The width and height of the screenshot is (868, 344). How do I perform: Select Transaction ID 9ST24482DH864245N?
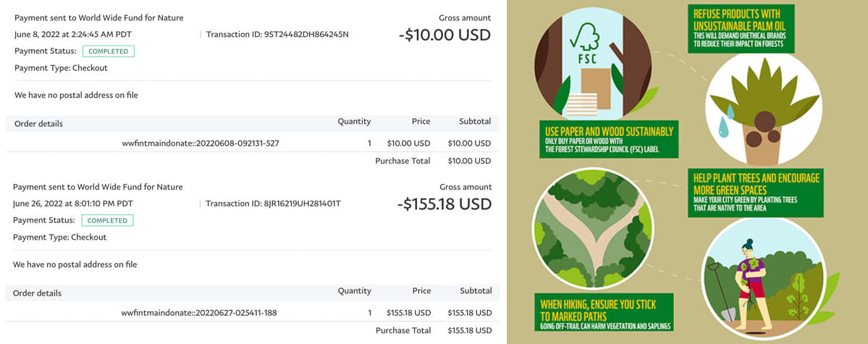(277, 34)
